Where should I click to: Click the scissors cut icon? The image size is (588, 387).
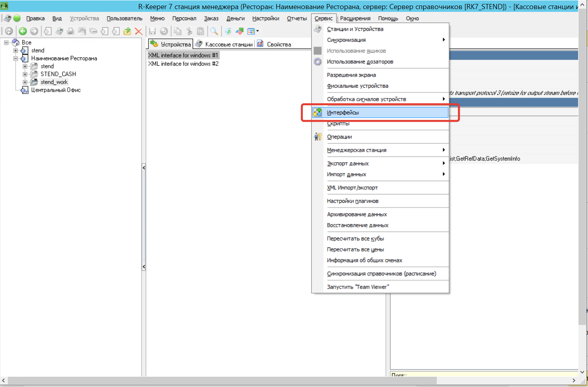(x=190, y=31)
